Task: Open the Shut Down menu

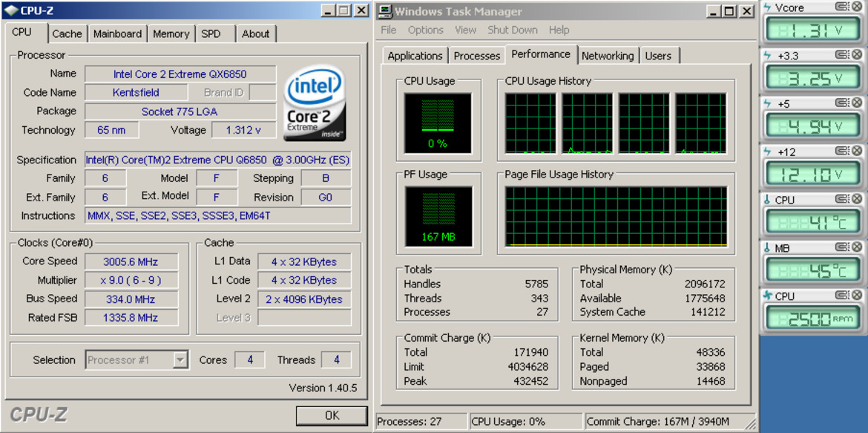Action: click(x=513, y=30)
